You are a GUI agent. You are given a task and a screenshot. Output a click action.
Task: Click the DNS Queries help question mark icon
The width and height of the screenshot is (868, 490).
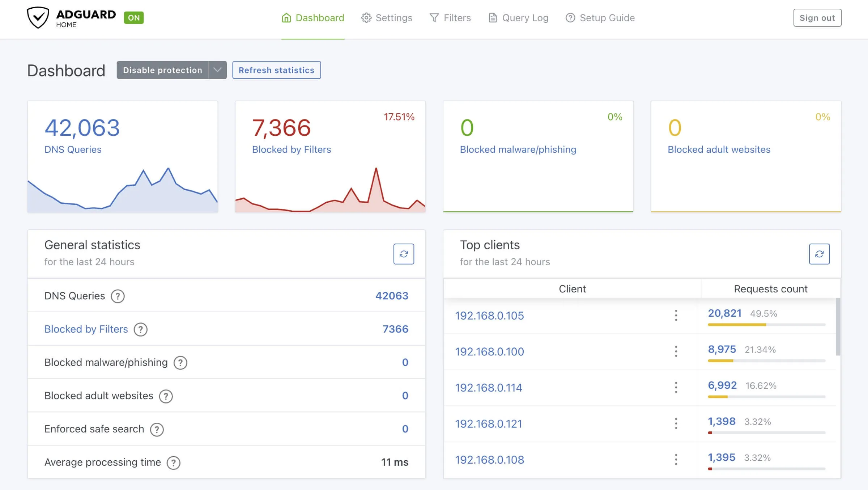(x=117, y=295)
